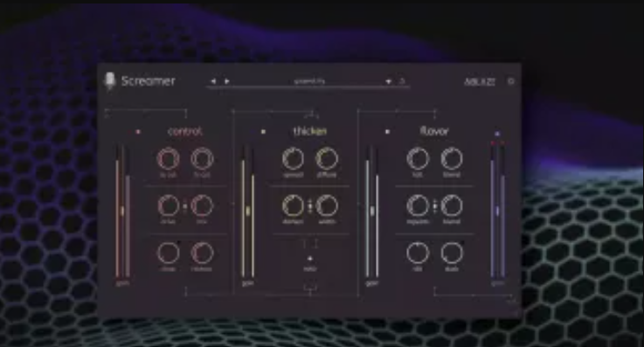Click the flavor section title
The height and width of the screenshot is (347, 644).
pyautogui.click(x=434, y=131)
